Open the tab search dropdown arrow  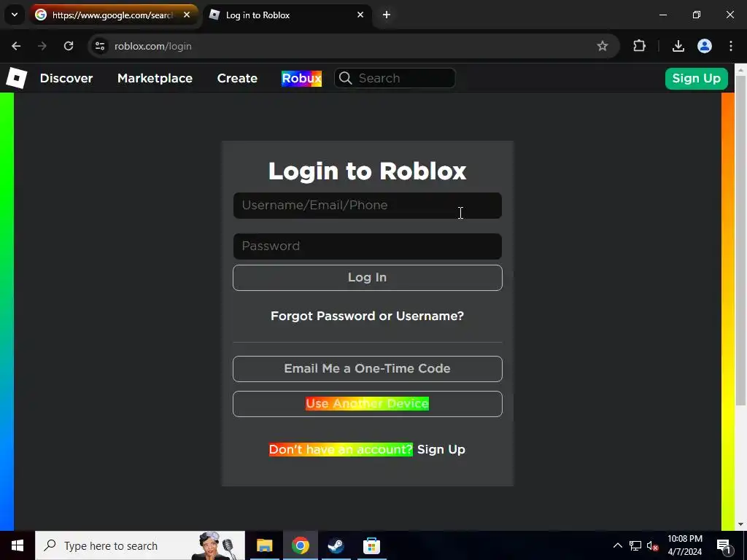[x=15, y=15]
